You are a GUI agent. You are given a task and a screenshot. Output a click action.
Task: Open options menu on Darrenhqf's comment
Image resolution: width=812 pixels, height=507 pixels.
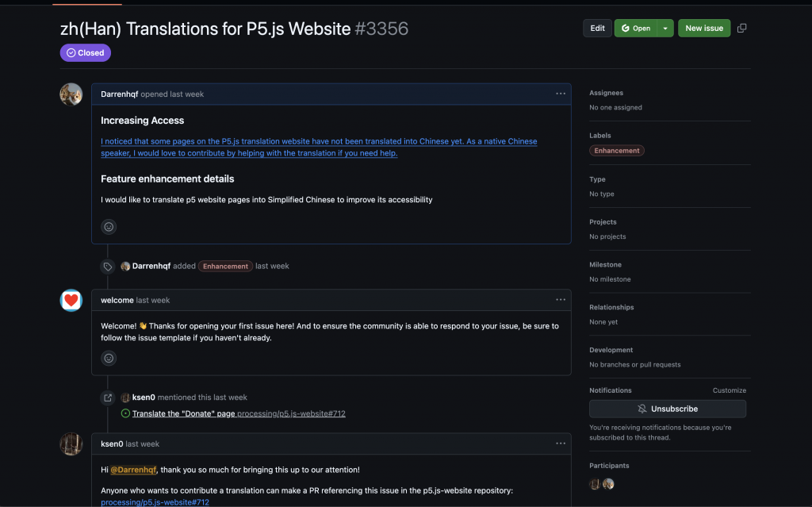[x=561, y=94]
